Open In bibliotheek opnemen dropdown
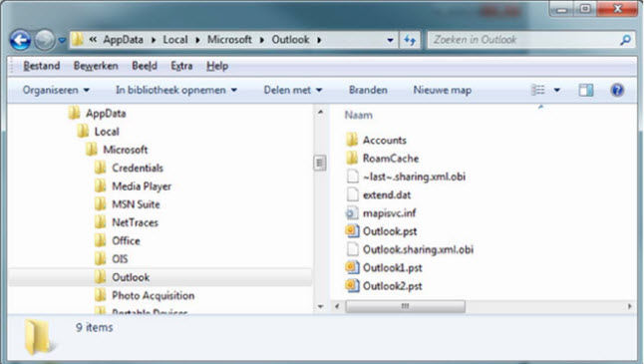 click(x=176, y=90)
